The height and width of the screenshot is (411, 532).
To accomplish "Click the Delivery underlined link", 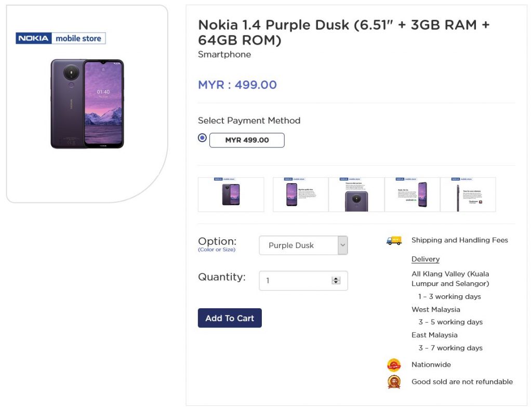I will pyautogui.click(x=425, y=259).
